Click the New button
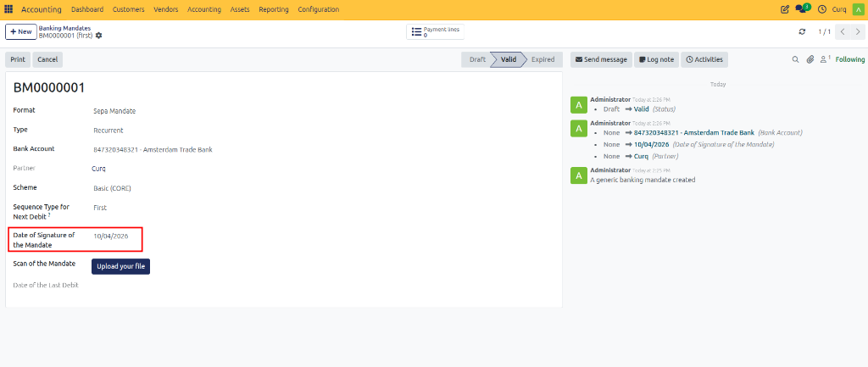Screen dimensions: 868x367 tap(21, 31)
